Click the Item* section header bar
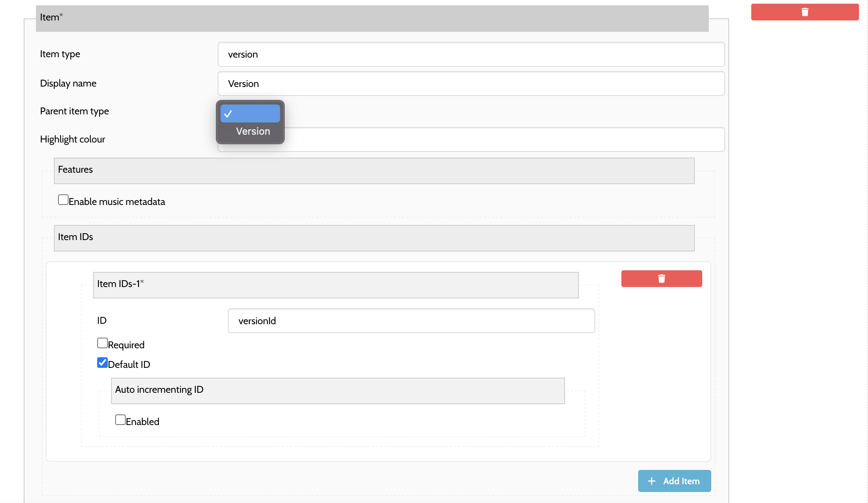The height and width of the screenshot is (503, 868). (x=372, y=18)
